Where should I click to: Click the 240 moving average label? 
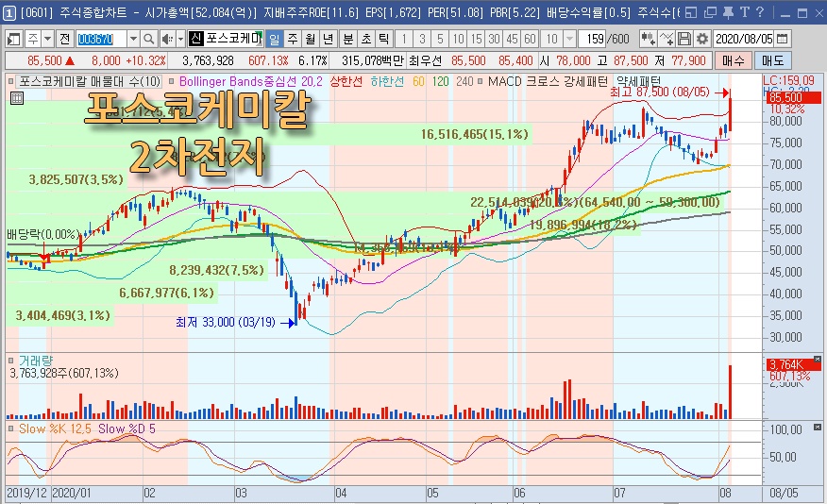[464, 82]
